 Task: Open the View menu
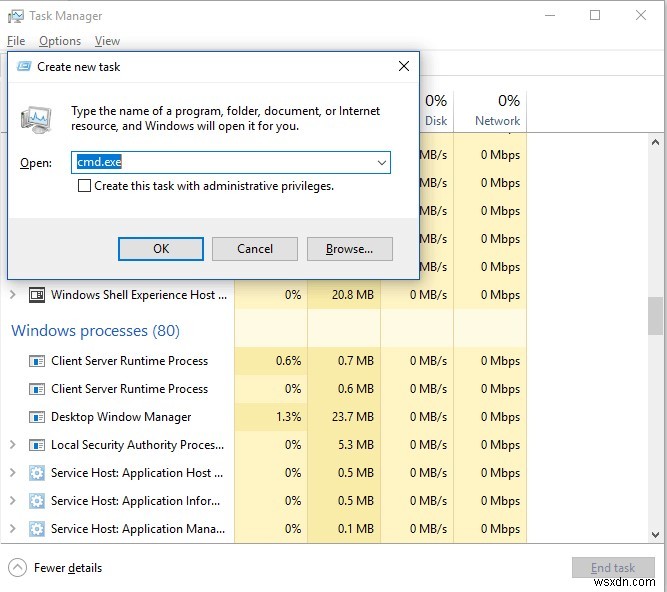107,41
